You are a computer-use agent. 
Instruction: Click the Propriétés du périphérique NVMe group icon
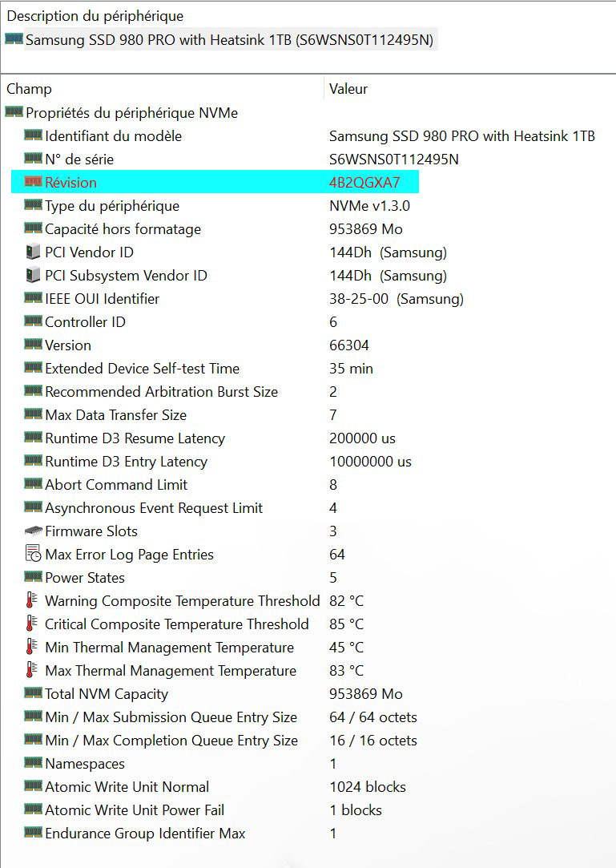[14, 112]
